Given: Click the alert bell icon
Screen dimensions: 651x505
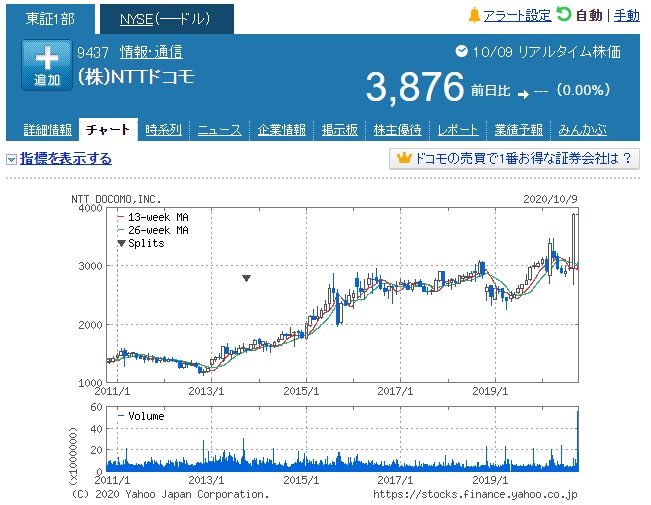Looking at the screenshot, I should pos(474,16).
